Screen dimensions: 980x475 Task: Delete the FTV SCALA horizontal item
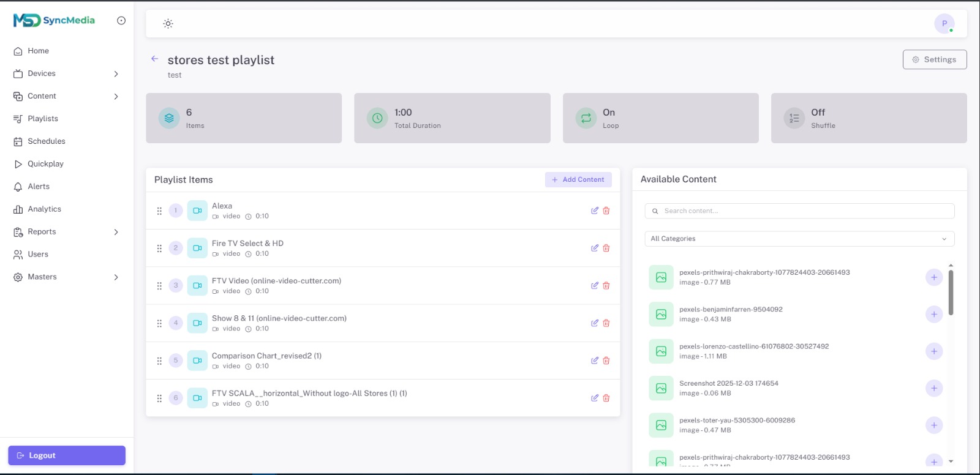pos(606,398)
